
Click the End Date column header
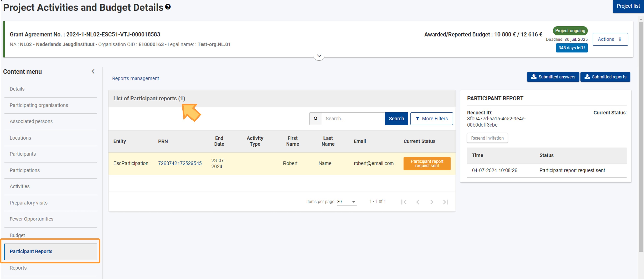pos(219,141)
